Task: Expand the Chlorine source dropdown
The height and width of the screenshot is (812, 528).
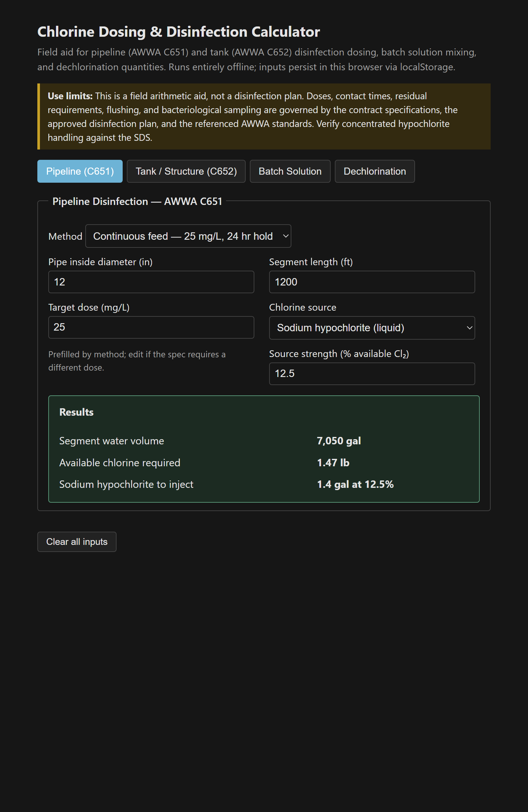Action: (372, 328)
